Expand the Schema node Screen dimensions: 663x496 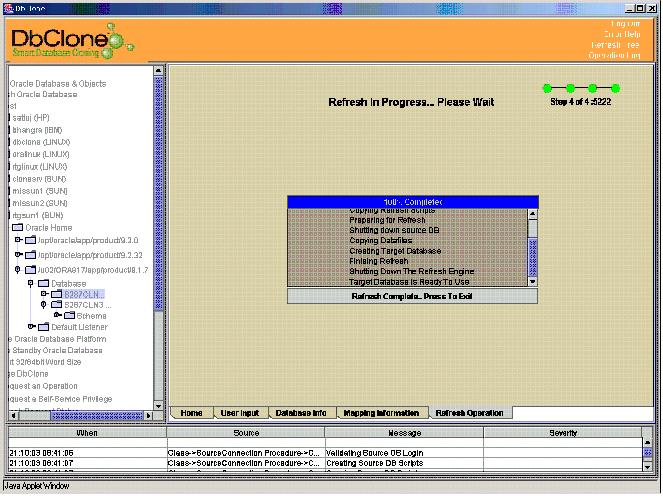point(57,315)
